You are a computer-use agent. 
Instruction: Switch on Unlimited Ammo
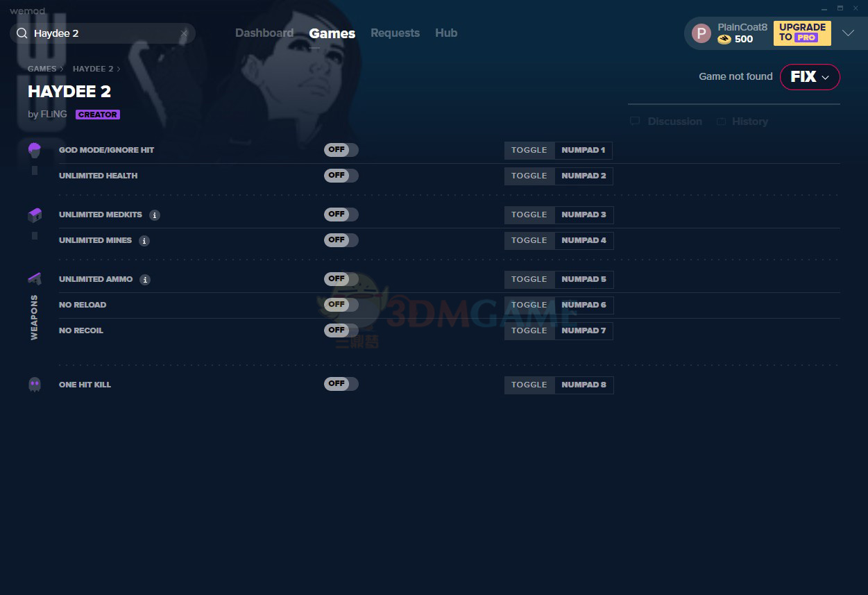341,279
